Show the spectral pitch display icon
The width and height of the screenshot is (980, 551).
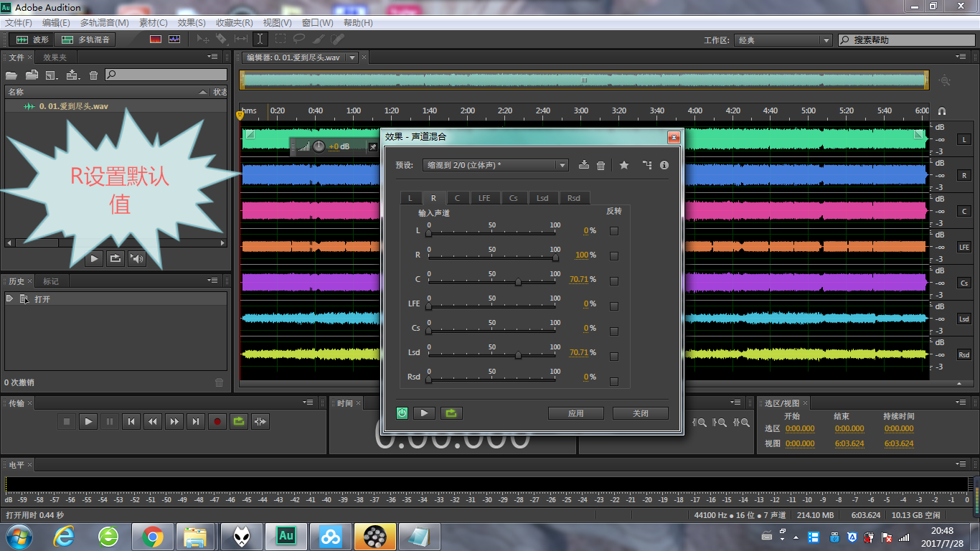pos(174,39)
